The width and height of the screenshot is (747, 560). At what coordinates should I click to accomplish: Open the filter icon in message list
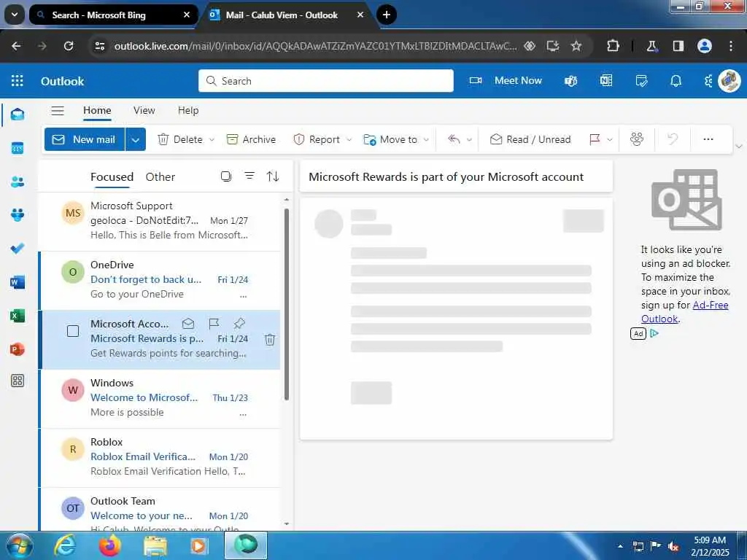pyautogui.click(x=249, y=176)
